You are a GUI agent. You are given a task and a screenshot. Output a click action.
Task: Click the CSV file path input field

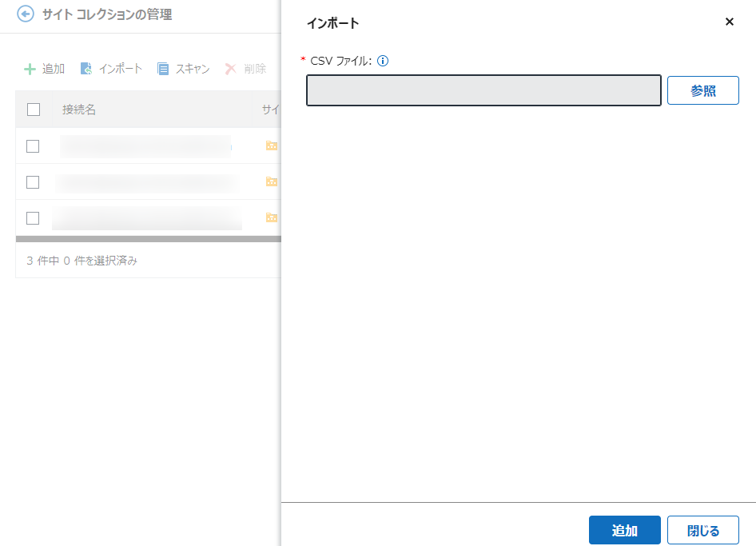(483, 90)
